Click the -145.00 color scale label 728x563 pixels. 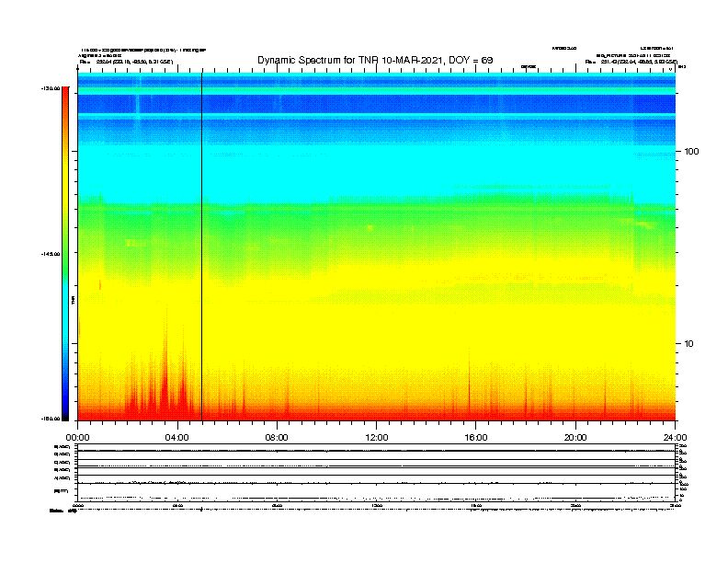pos(51,254)
